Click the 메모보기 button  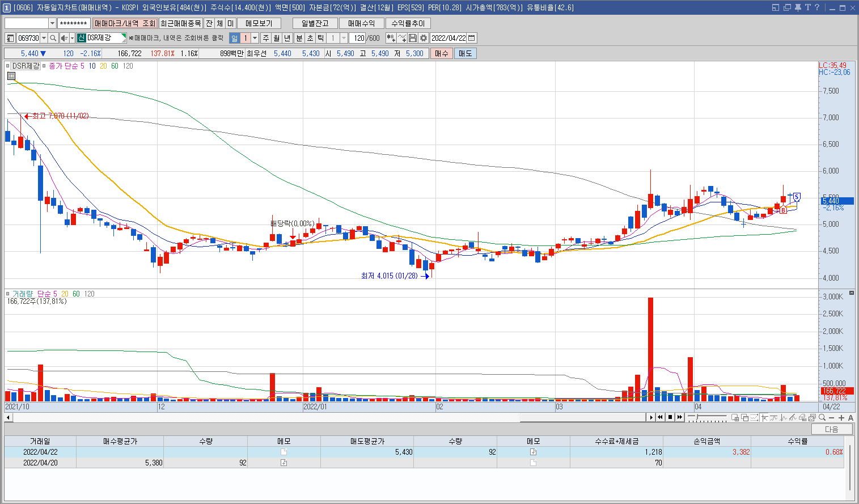tap(259, 23)
